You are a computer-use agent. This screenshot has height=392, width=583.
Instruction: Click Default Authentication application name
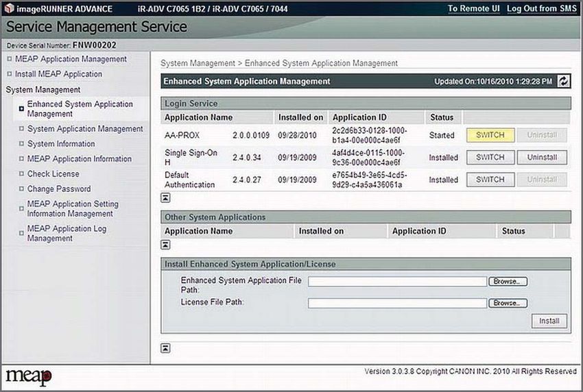(x=189, y=180)
